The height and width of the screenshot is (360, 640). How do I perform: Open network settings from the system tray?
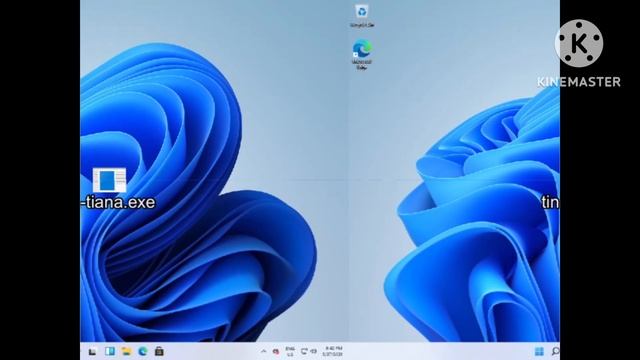(x=304, y=351)
